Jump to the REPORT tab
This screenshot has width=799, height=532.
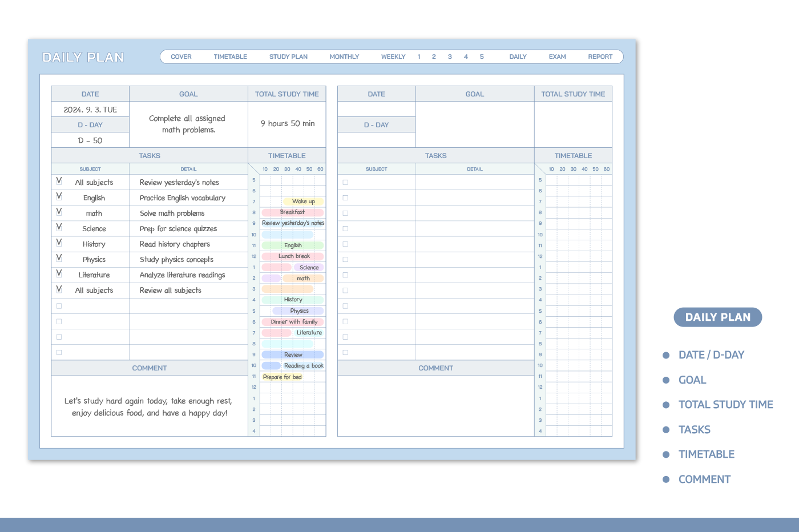click(600, 57)
